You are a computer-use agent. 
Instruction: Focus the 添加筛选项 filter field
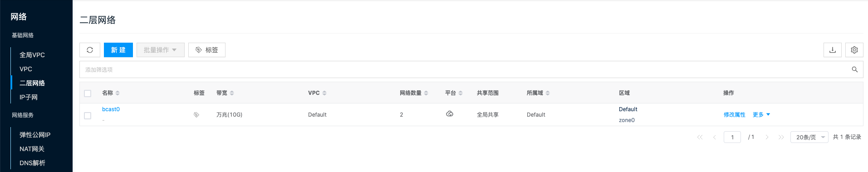(463, 69)
